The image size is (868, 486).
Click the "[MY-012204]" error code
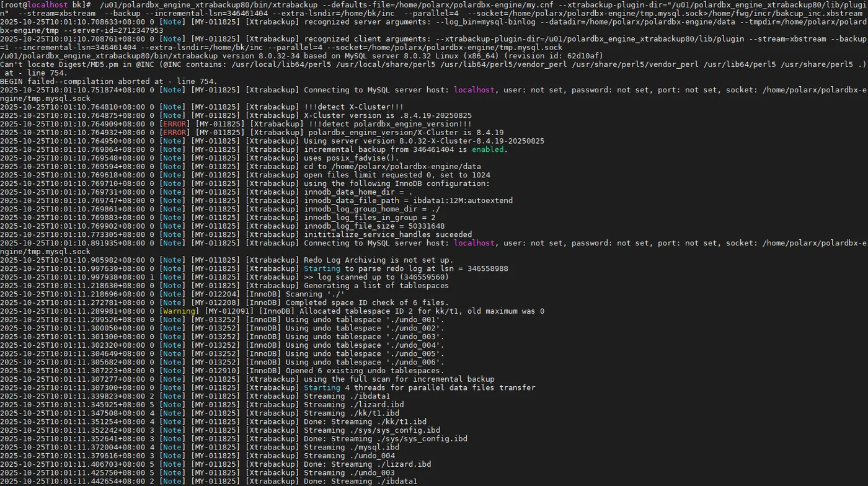click(x=215, y=294)
